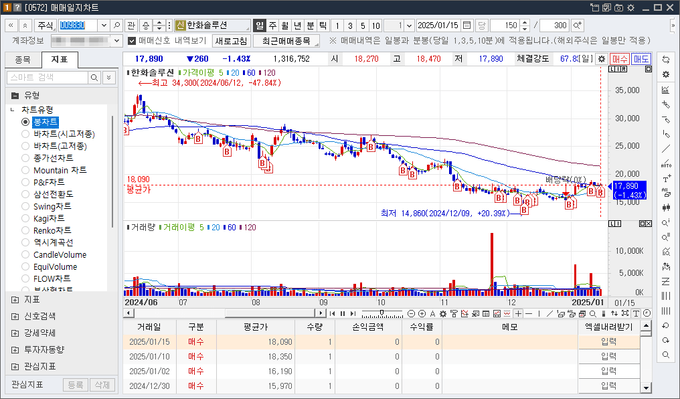680x399 pixels.
Task: Jump to first bar in chart playback
Action: tap(332, 314)
